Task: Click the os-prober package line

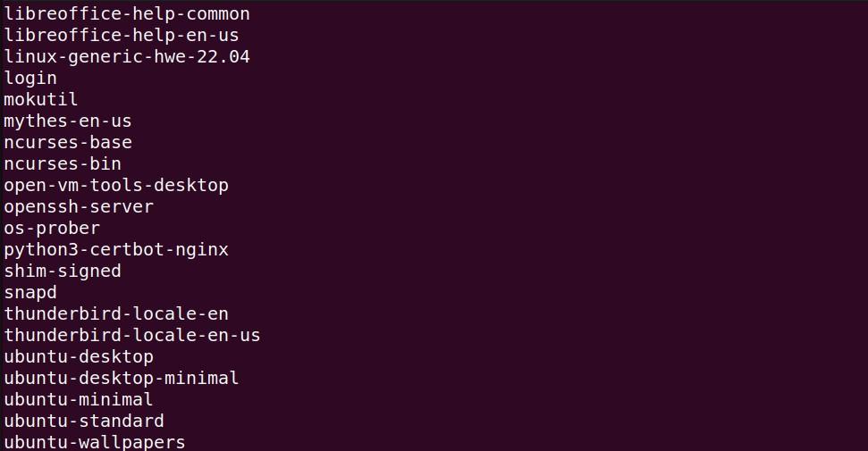Action: [x=52, y=229]
